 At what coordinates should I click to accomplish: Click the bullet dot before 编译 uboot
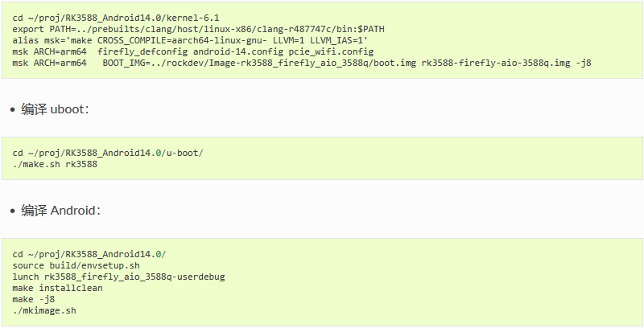[13, 110]
